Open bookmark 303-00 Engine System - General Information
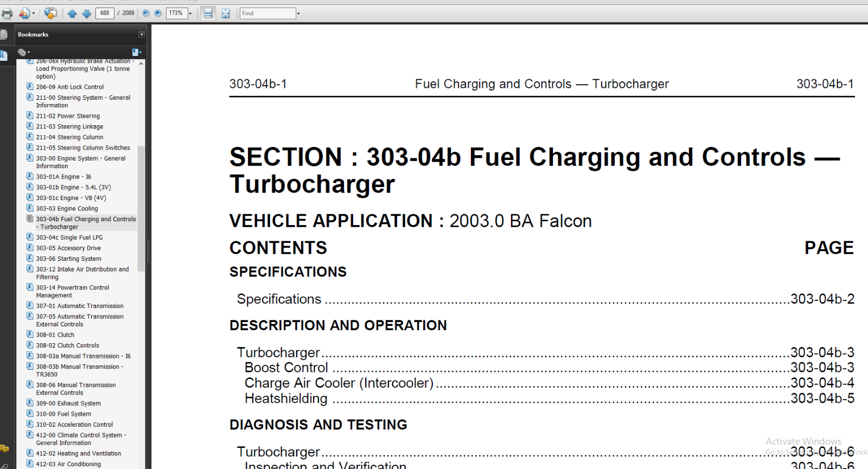868x469 pixels. [81, 162]
